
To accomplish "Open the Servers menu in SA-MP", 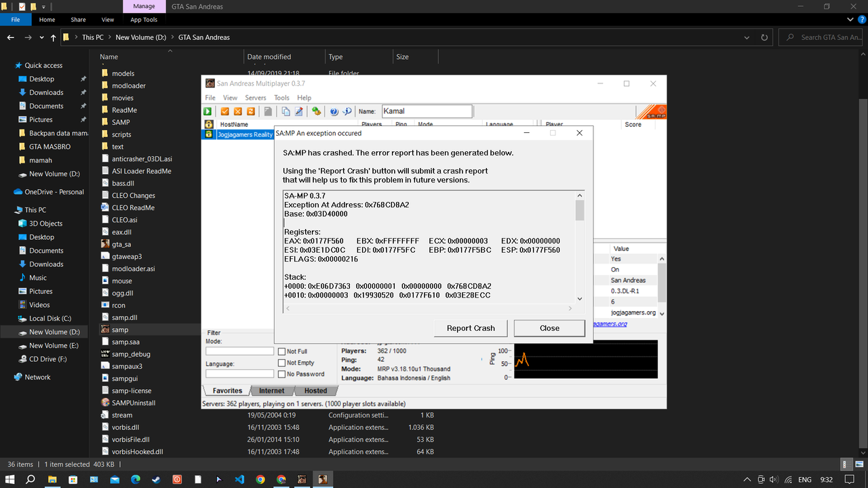I will pyautogui.click(x=256, y=98).
